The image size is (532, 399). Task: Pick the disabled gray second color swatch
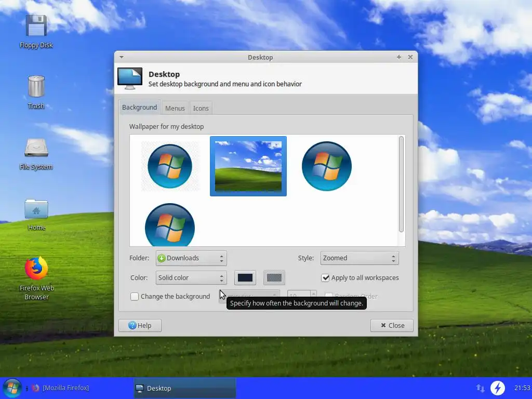tap(274, 277)
